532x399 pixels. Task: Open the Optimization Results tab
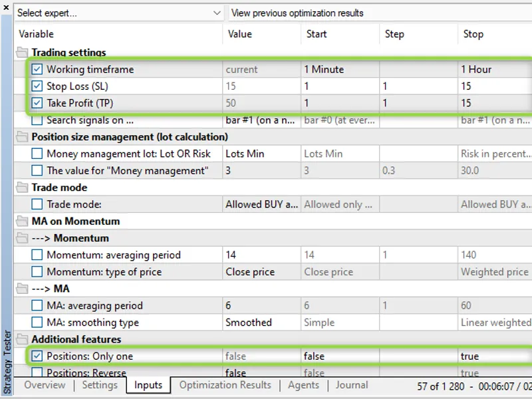[x=225, y=385]
